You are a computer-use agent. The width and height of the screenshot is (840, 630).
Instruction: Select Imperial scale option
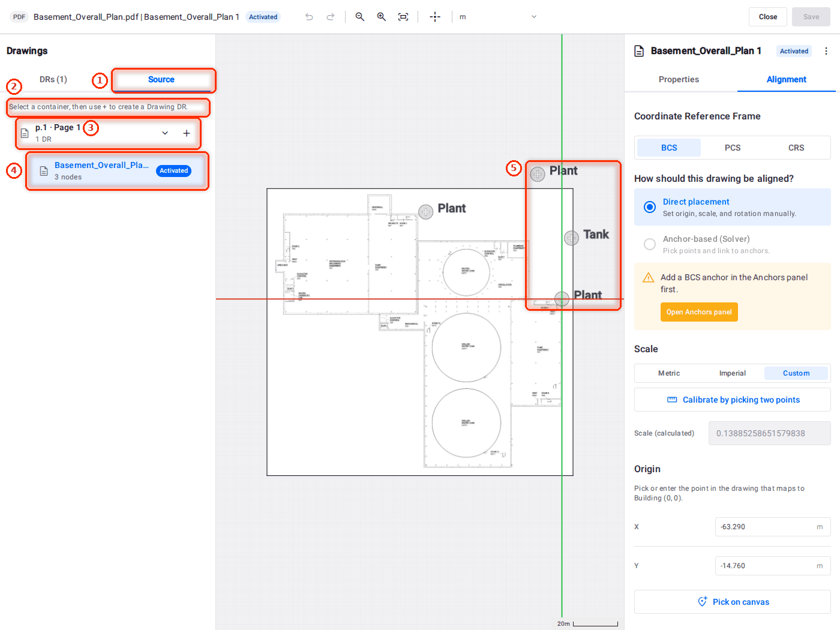point(733,373)
